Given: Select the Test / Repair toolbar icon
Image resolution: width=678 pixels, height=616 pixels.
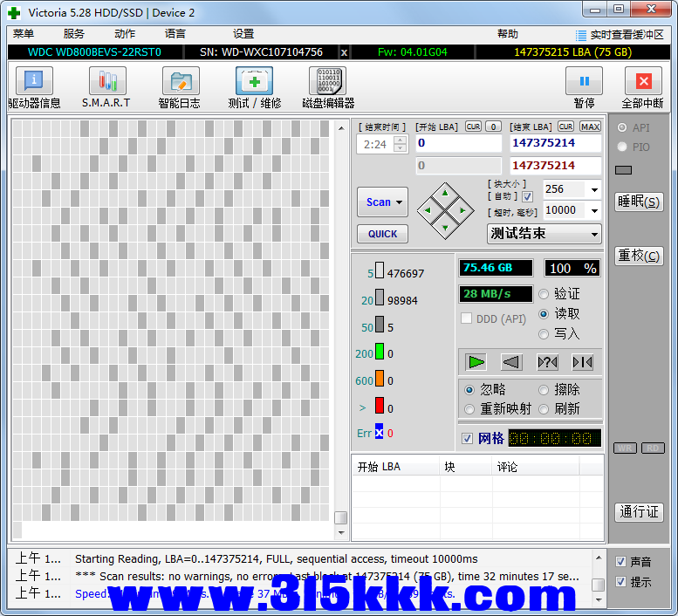Looking at the screenshot, I should [254, 80].
